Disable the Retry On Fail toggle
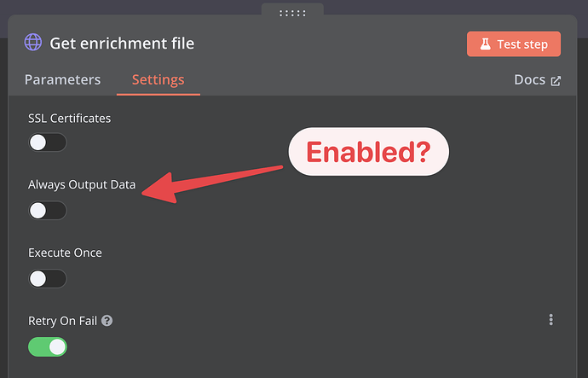The image size is (588, 378). pos(48,346)
